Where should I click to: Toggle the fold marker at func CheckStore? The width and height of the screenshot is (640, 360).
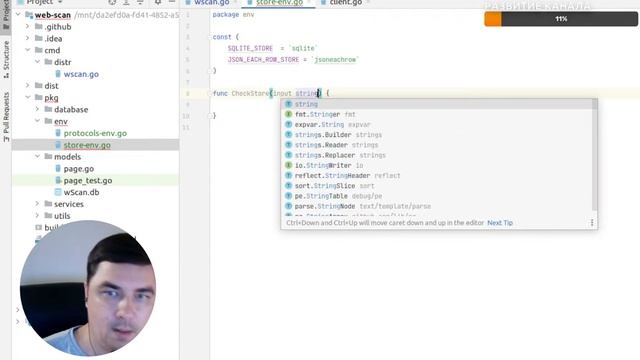point(210,93)
